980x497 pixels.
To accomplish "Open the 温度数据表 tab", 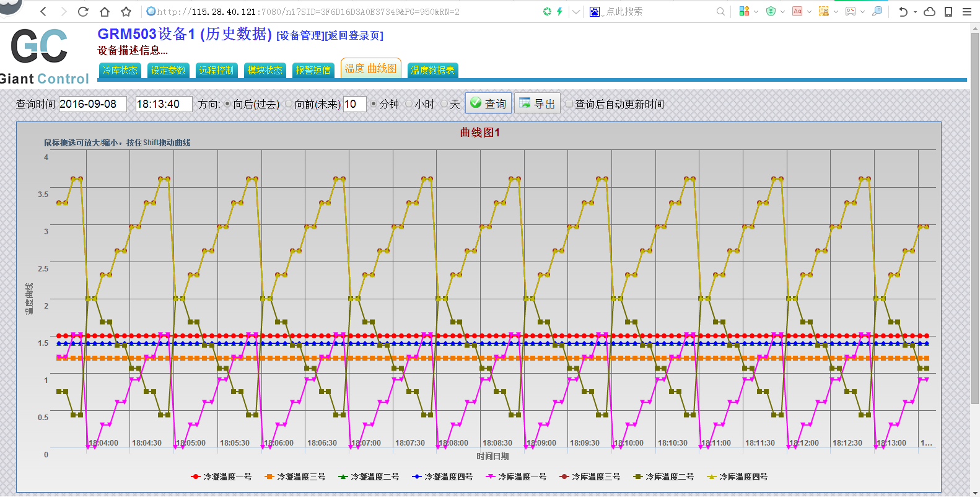I will pos(432,70).
